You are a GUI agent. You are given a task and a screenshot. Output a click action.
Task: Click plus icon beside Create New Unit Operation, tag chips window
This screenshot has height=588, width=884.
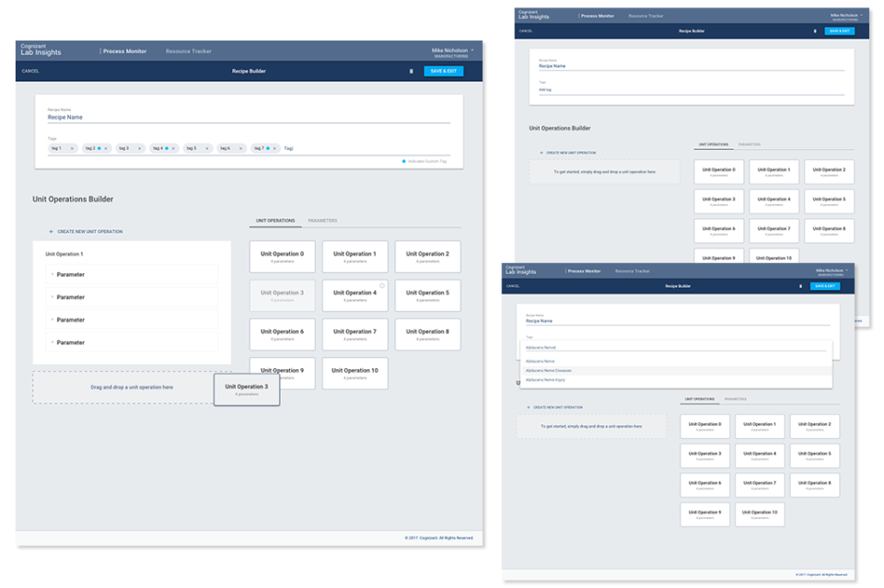(51, 232)
